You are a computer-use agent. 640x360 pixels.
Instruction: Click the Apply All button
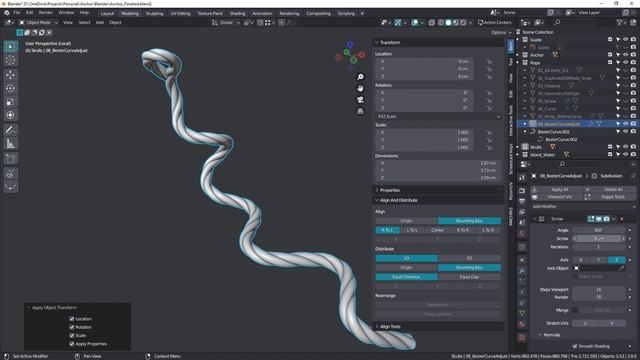pyautogui.click(x=556, y=190)
